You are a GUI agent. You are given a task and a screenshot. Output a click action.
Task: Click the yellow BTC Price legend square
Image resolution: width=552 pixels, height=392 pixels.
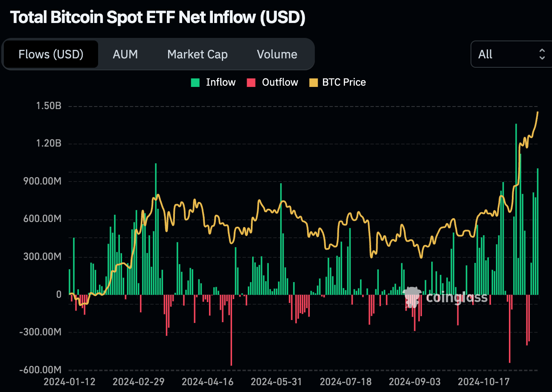(313, 83)
